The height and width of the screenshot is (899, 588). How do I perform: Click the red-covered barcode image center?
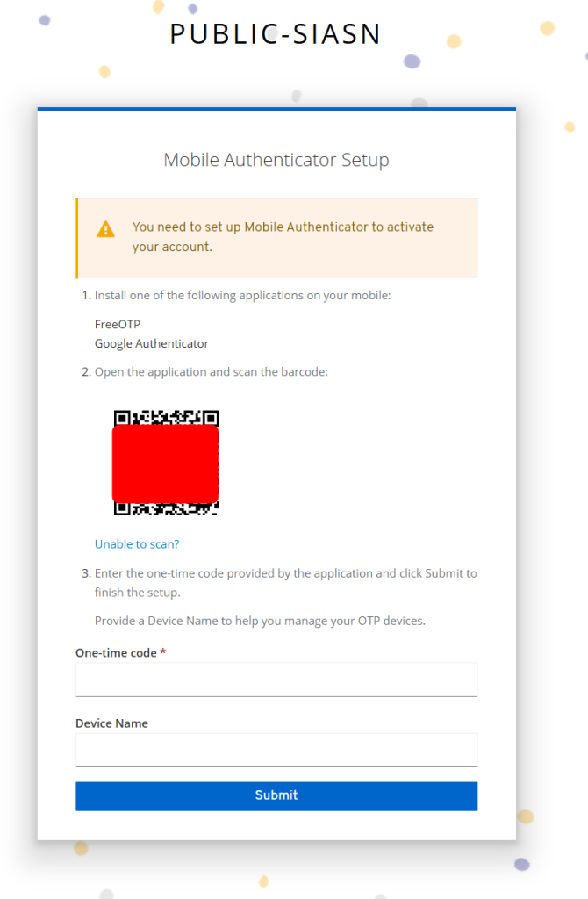[x=166, y=463]
